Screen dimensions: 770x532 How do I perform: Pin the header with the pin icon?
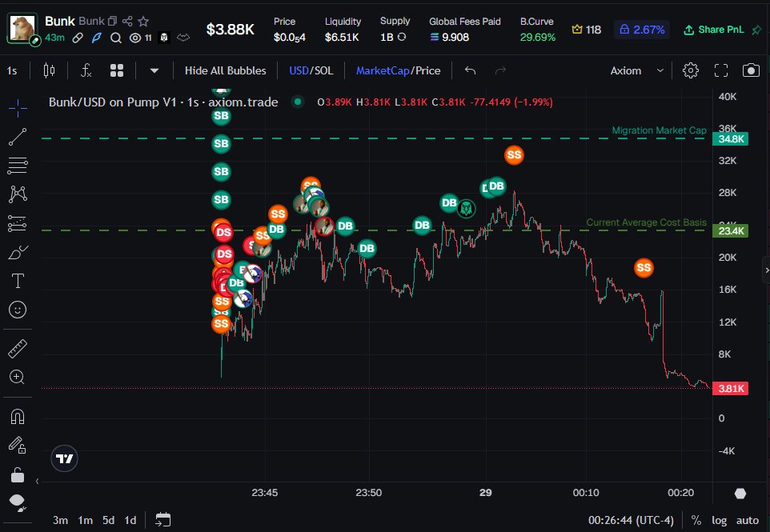(756, 30)
